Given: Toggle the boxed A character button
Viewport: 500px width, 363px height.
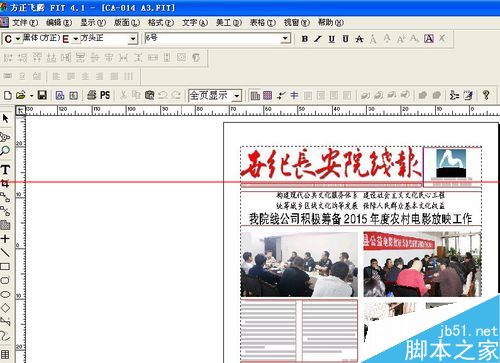Looking at the screenshot, I should 429,39.
